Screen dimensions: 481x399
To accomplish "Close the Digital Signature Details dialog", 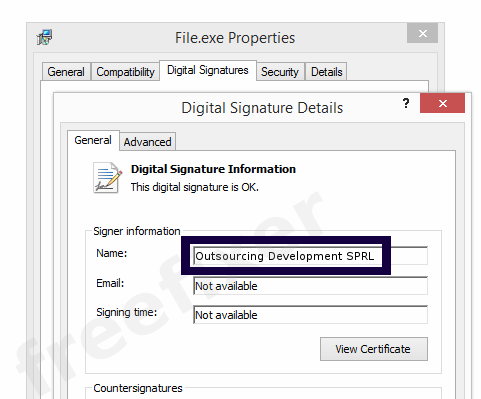I will coord(442,103).
